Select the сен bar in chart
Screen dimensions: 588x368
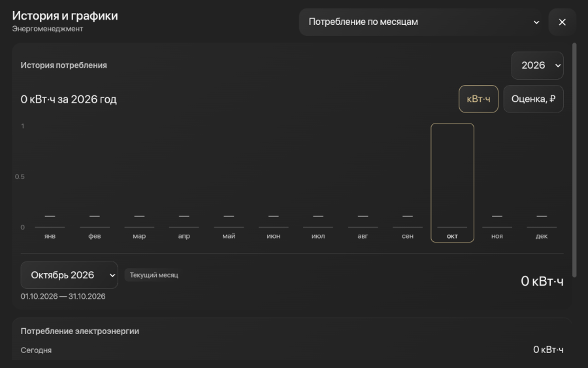(x=408, y=182)
